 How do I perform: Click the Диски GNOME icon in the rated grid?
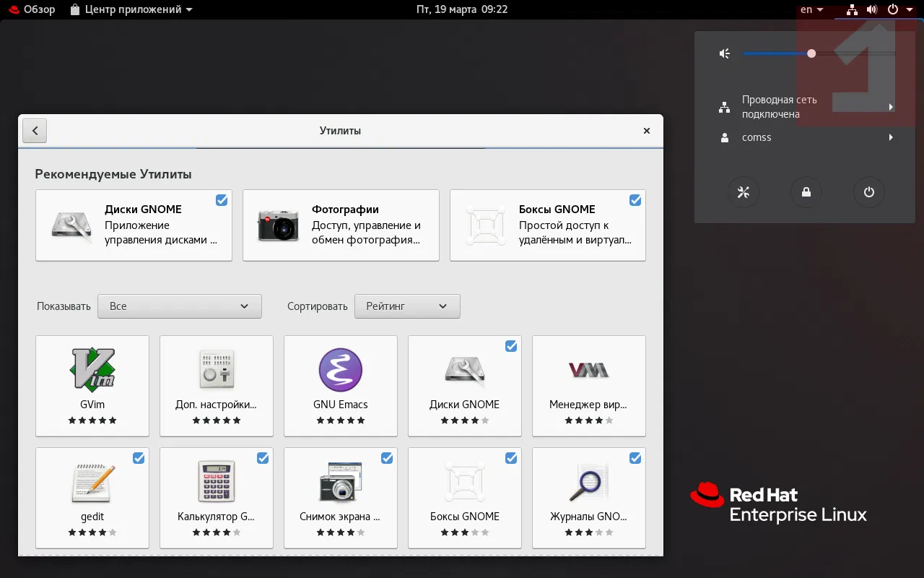pos(465,370)
